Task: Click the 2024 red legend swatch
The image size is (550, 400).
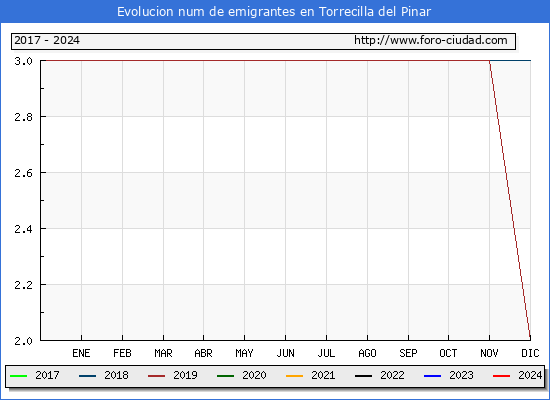Action: pyautogui.click(x=501, y=376)
